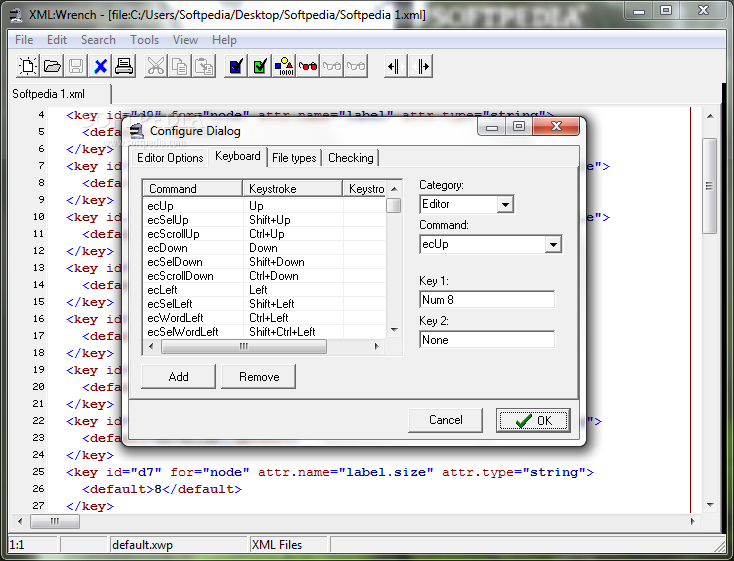This screenshot has width=734, height=561.
Task: Open the Help menu
Action: tap(224, 40)
